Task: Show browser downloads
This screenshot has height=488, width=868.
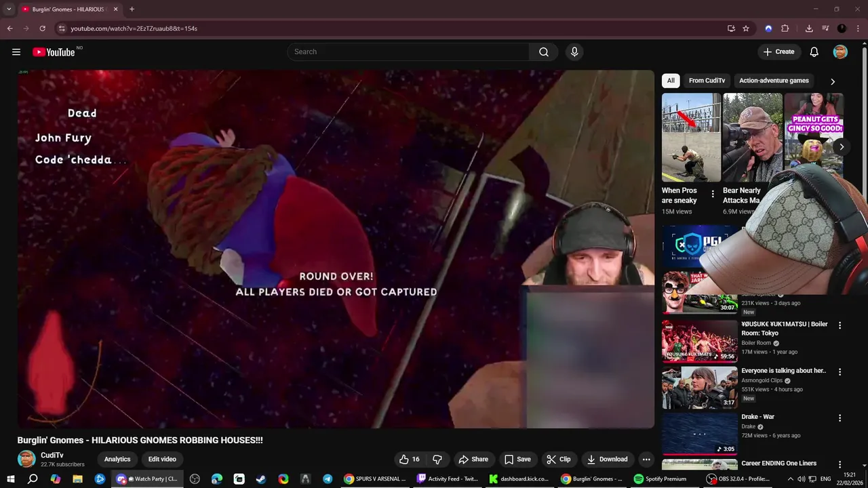Action: coord(809,28)
